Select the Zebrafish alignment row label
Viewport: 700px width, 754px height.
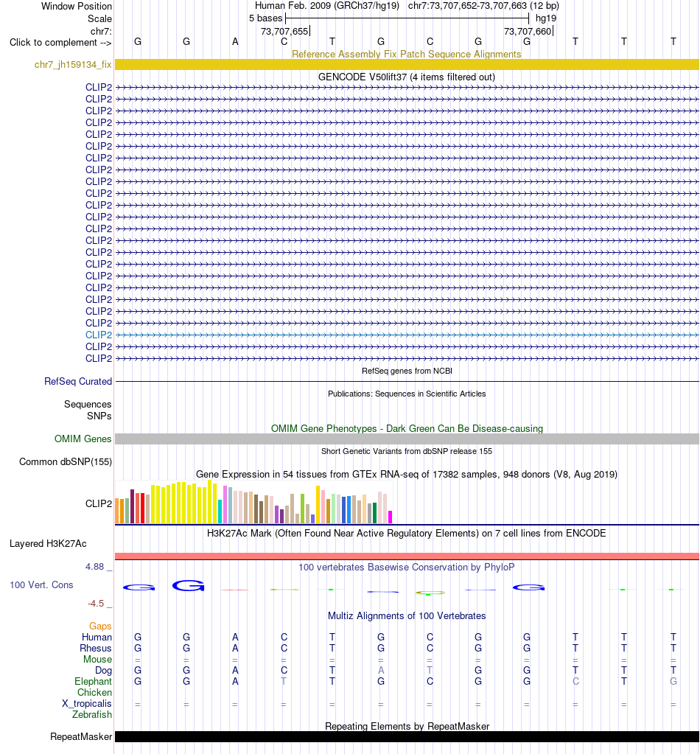pyautogui.click(x=92, y=715)
